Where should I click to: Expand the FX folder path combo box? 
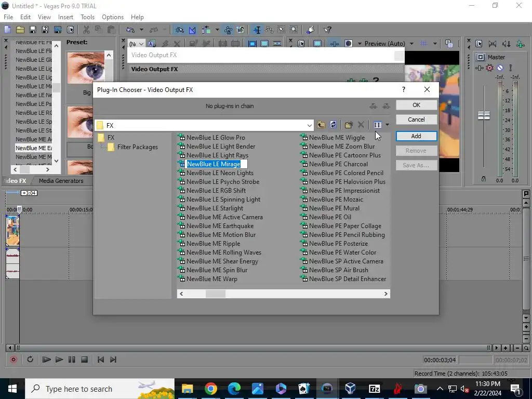coord(310,125)
